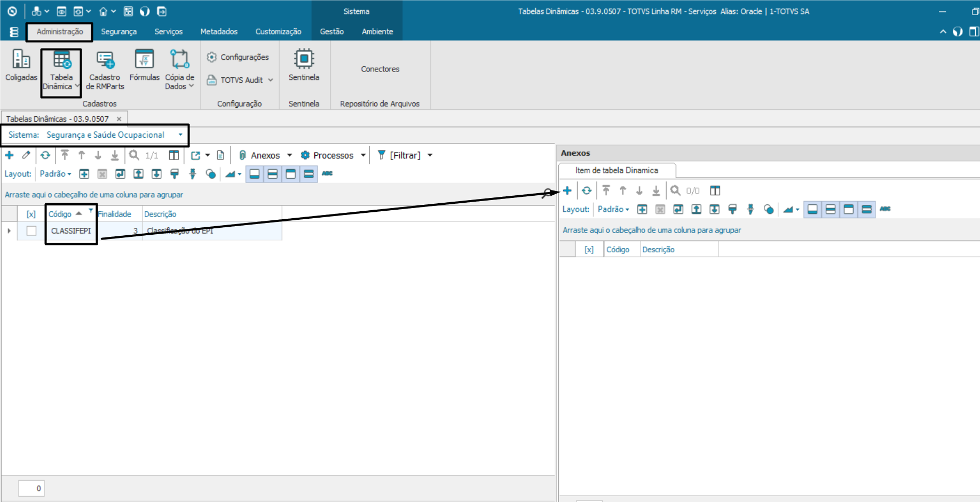Expand the Processos dropdown
The height and width of the screenshot is (502, 980).
(363, 155)
